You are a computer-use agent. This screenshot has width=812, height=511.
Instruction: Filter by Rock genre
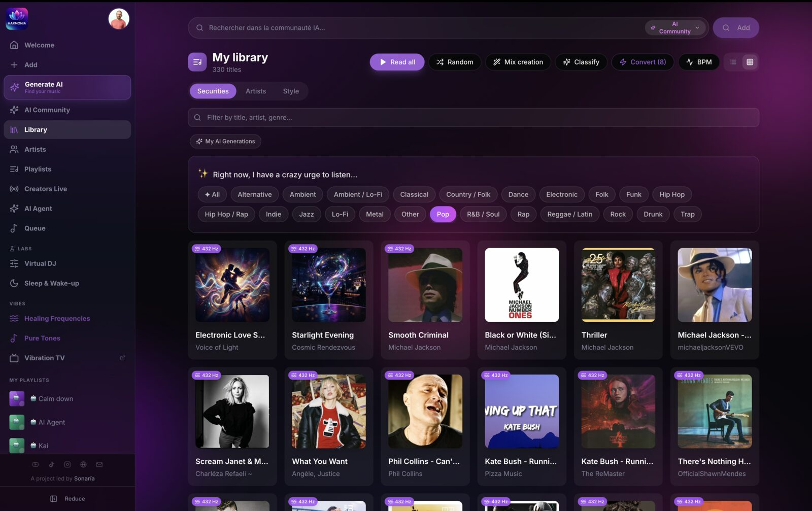618,215
